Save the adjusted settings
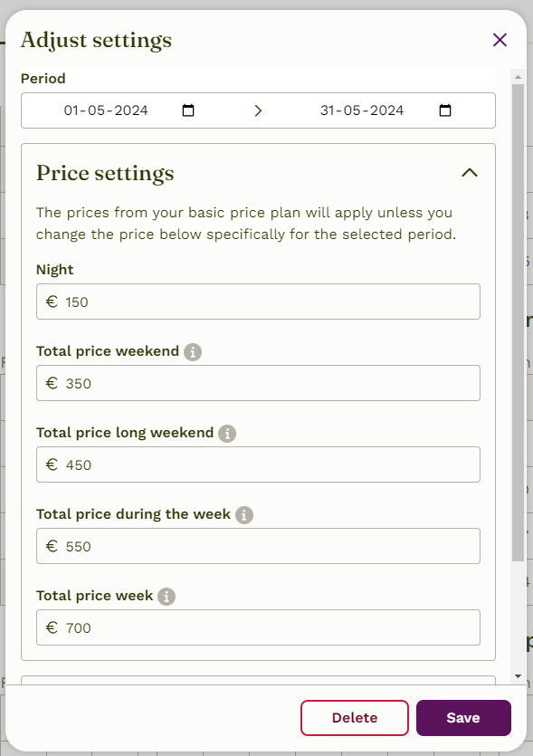The width and height of the screenshot is (533, 756). tap(463, 718)
